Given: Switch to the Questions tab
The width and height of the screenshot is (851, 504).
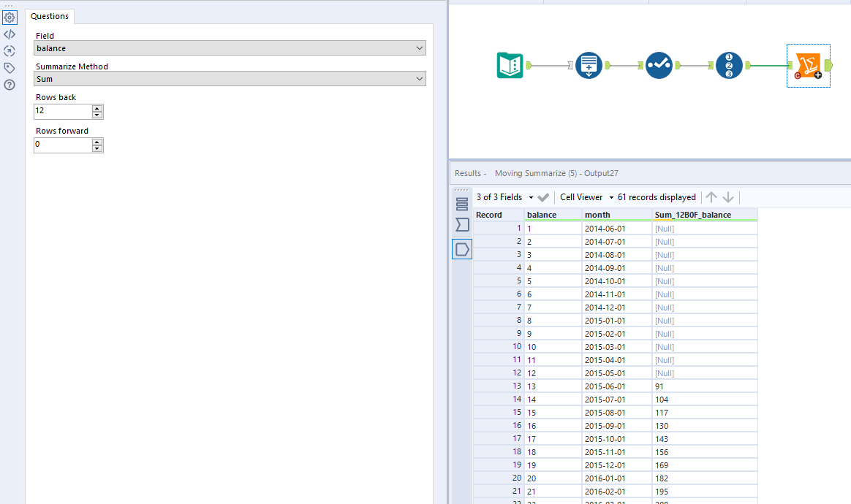Looking at the screenshot, I should point(49,16).
